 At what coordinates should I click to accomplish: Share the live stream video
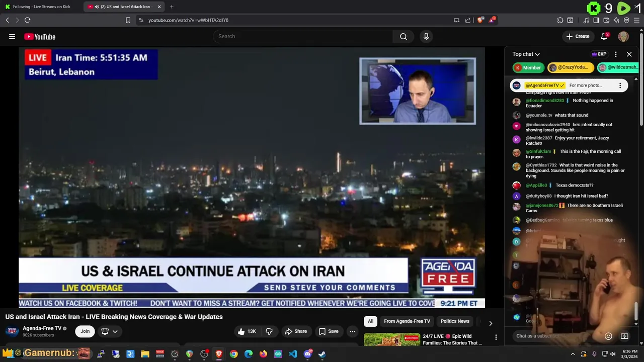pos(296,331)
